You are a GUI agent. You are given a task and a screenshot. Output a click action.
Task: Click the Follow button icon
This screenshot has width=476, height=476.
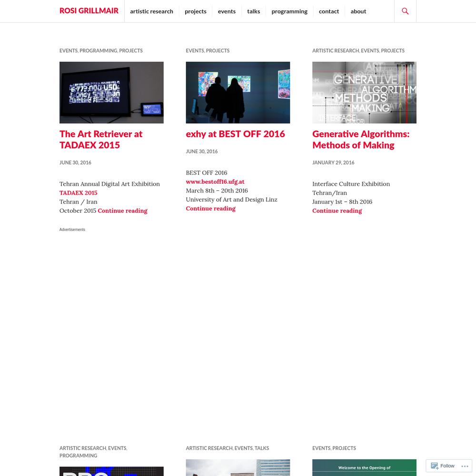[443, 466]
